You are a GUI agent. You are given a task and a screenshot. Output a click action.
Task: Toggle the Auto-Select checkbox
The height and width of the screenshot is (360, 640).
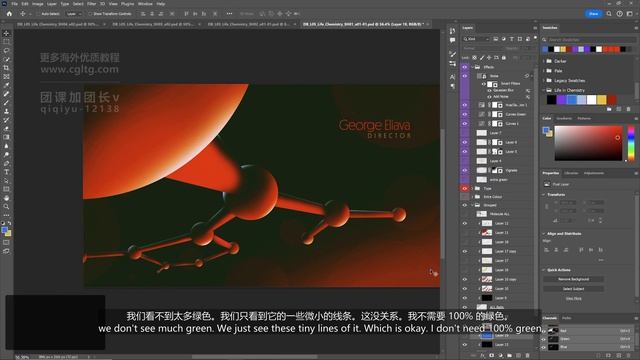[x=38, y=14]
